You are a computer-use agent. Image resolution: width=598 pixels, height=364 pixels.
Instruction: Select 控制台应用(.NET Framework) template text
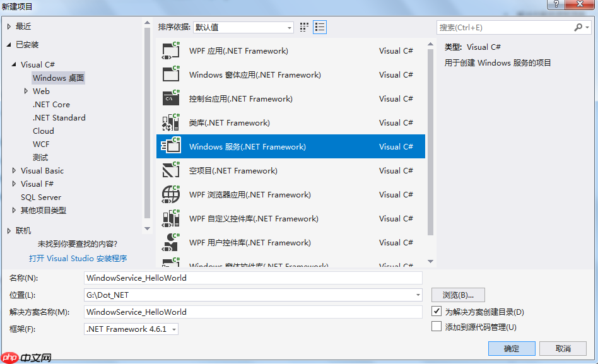(x=241, y=99)
